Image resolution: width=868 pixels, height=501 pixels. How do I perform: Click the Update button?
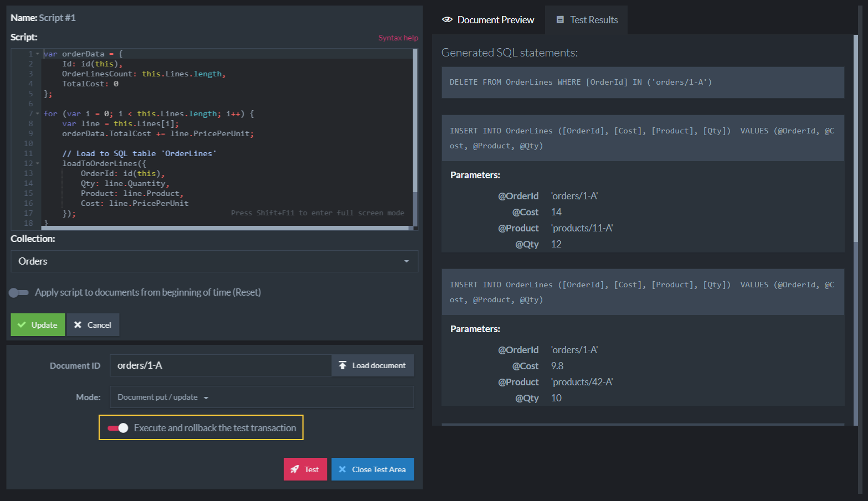[x=38, y=325]
